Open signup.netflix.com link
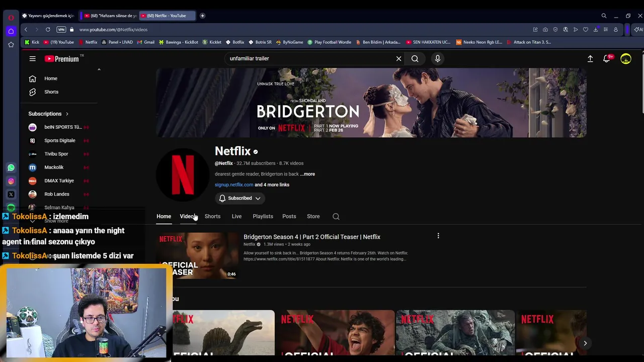Viewport: 644px width, 362px height. 234,185
